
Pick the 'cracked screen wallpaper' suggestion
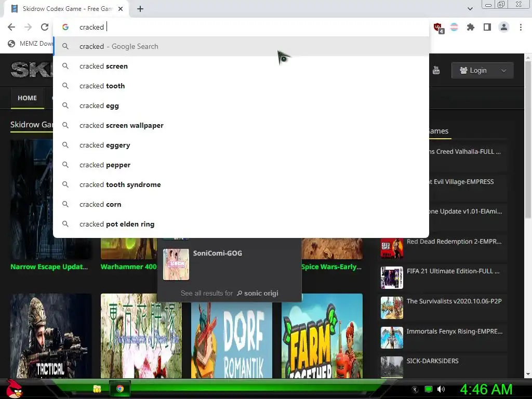(241, 125)
